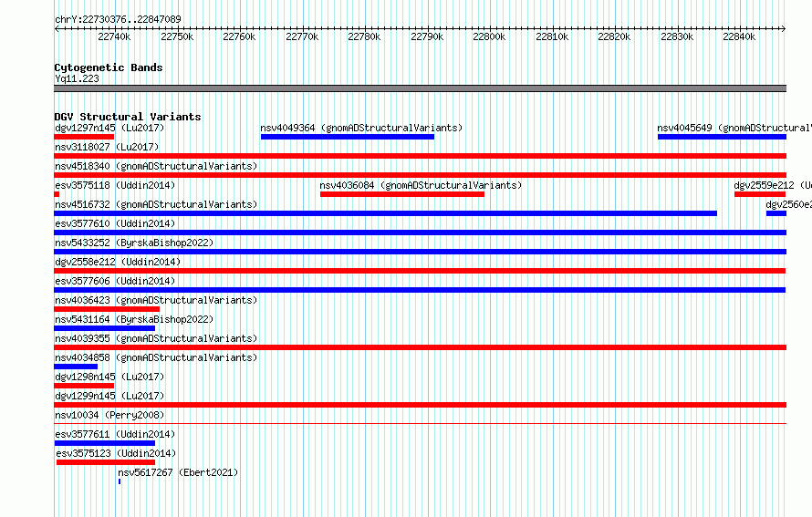
Task: Click the gray Yq11.223 cytogenetic band bar
Action: click(420, 88)
